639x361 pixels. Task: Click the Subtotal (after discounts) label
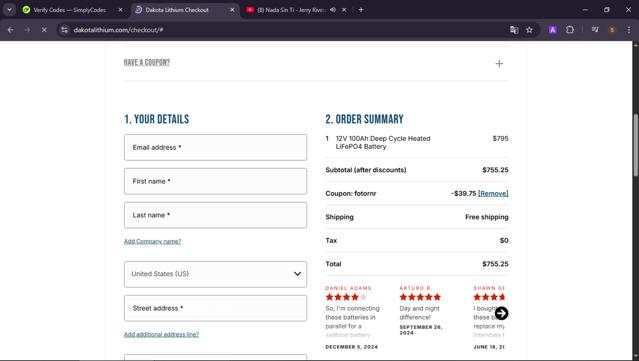click(366, 170)
